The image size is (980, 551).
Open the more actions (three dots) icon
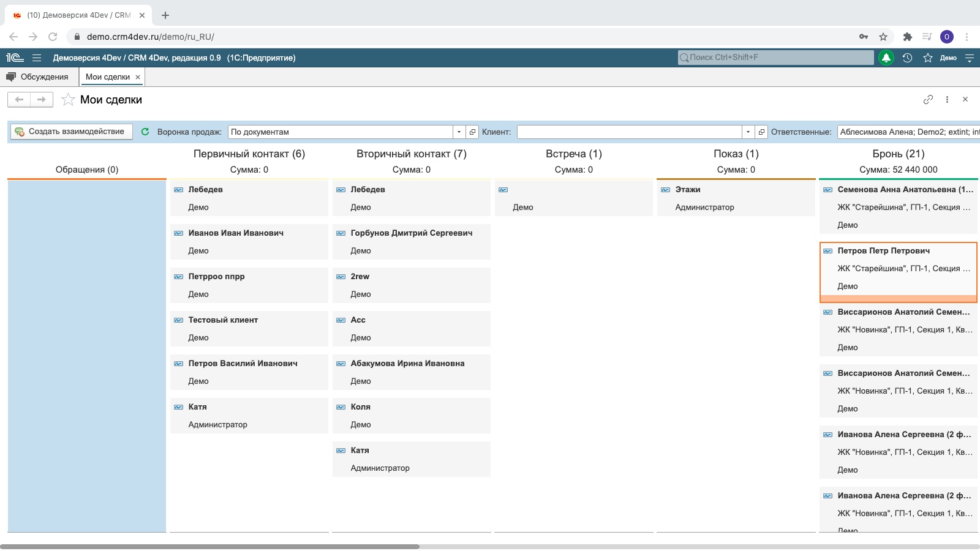pyautogui.click(x=947, y=99)
